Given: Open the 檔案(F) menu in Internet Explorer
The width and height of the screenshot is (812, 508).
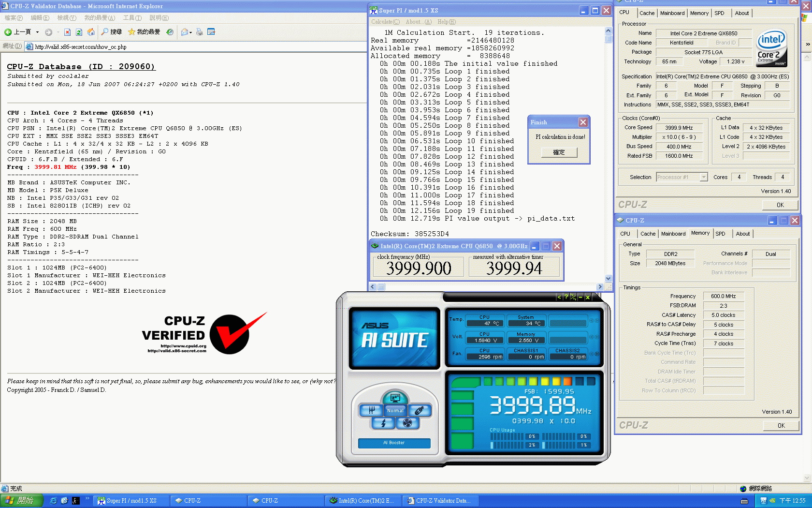Looking at the screenshot, I should (14, 18).
